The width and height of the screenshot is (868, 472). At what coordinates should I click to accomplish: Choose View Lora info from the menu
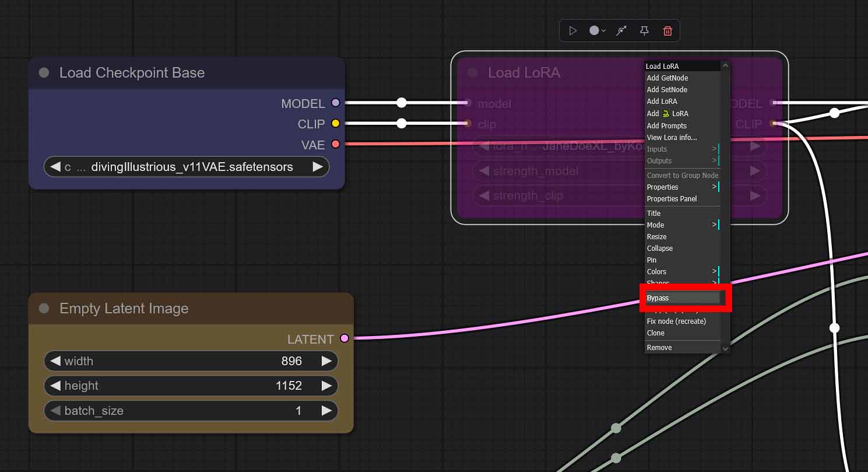click(x=670, y=137)
